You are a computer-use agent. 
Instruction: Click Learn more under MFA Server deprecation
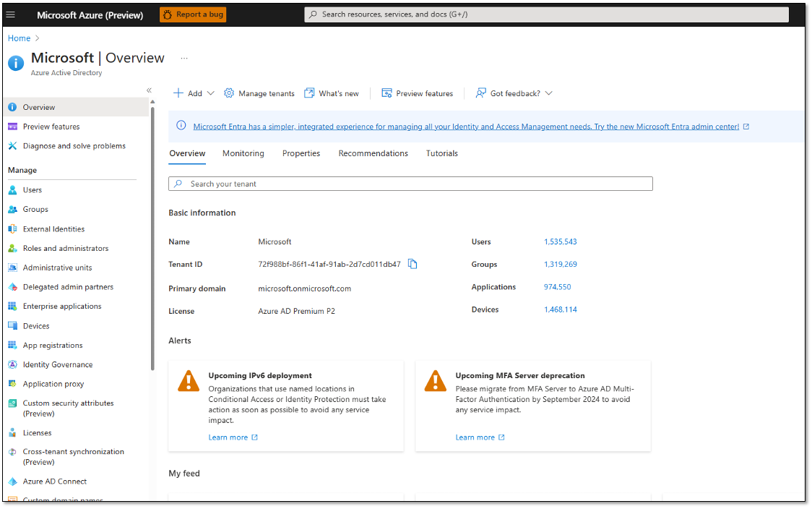[x=475, y=437]
